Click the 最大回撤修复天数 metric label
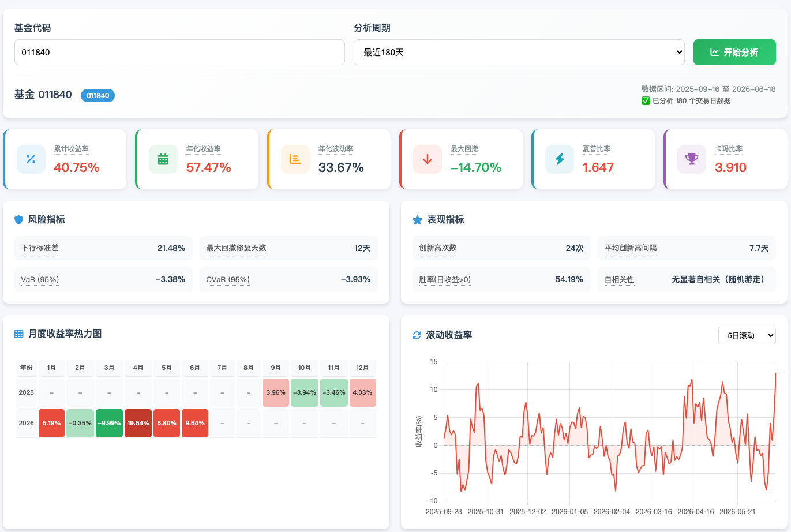791x532 pixels. (x=237, y=248)
